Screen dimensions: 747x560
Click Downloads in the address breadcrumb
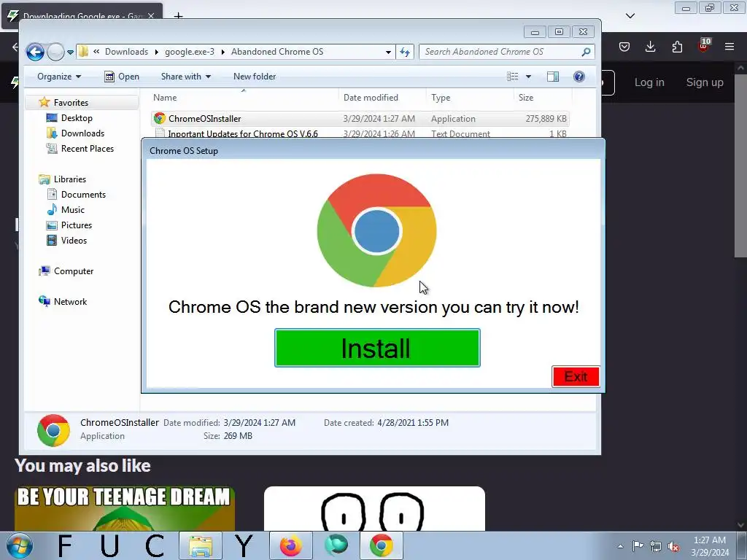(126, 52)
